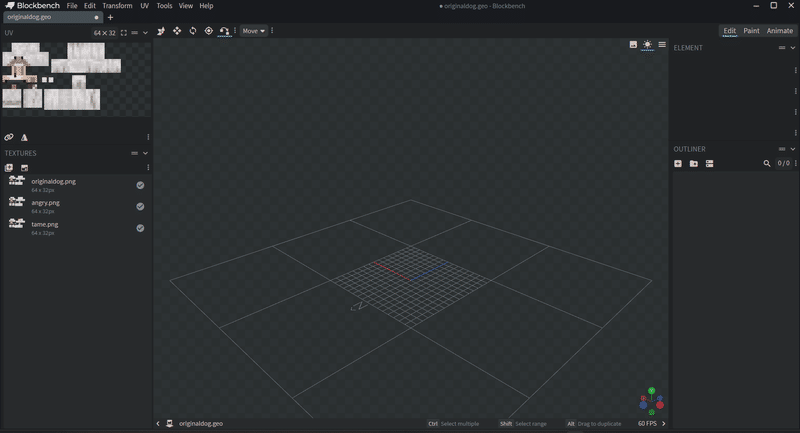This screenshot has width=800, height=433.
Task: Click the angry.png texture thumbnail
Action: (16, 202)
